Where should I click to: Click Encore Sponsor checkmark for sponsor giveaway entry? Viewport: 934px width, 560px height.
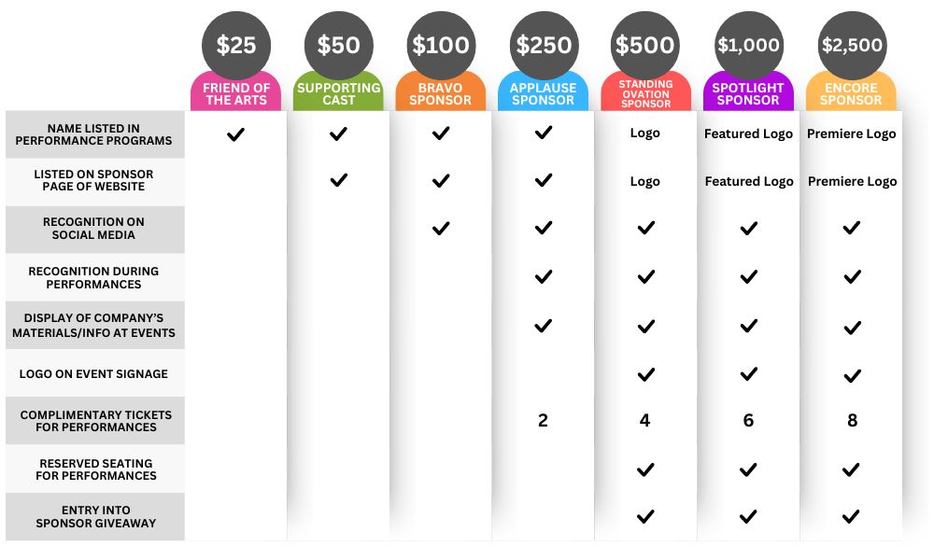pyautogui.click(x=851, y=516)
